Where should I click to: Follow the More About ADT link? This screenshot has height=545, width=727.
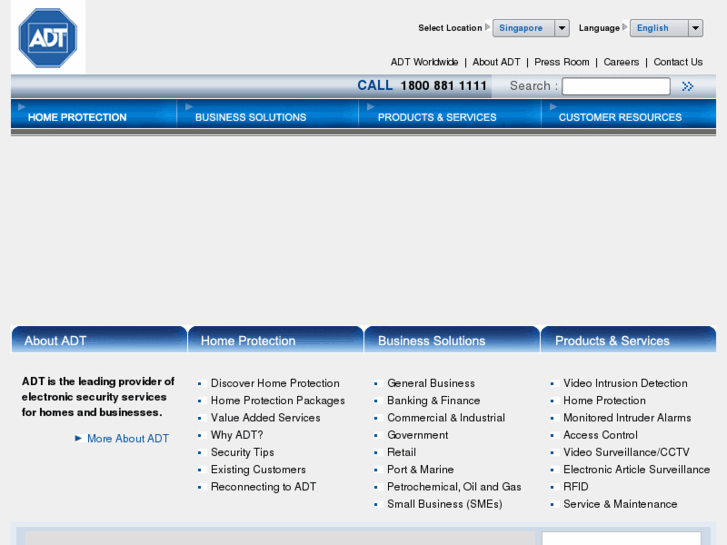pyautogui.click(x=128, y=439)
